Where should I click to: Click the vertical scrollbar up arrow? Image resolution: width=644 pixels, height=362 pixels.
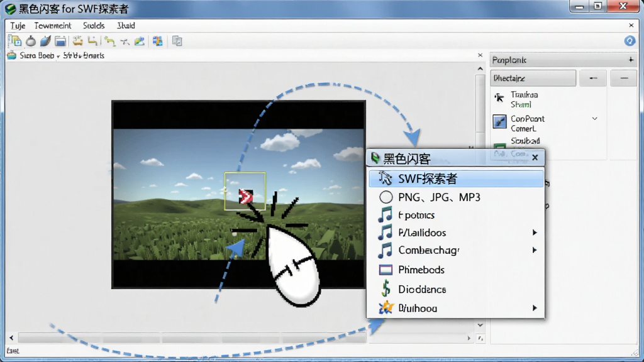[x=480, y=69]
